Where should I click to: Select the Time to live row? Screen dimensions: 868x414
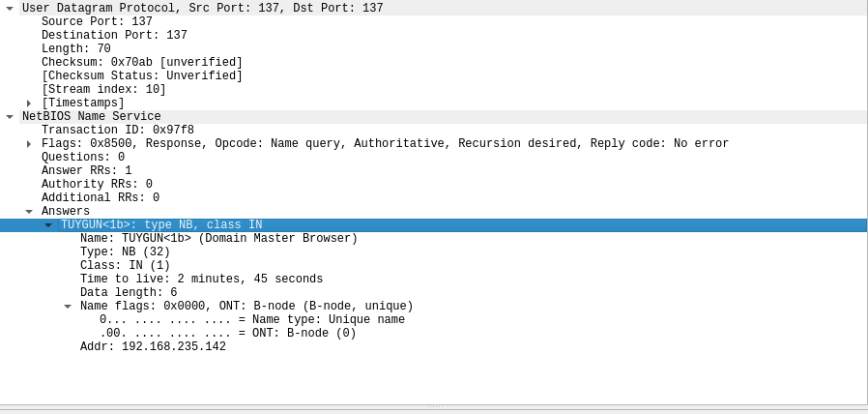(x=201, y=279)
